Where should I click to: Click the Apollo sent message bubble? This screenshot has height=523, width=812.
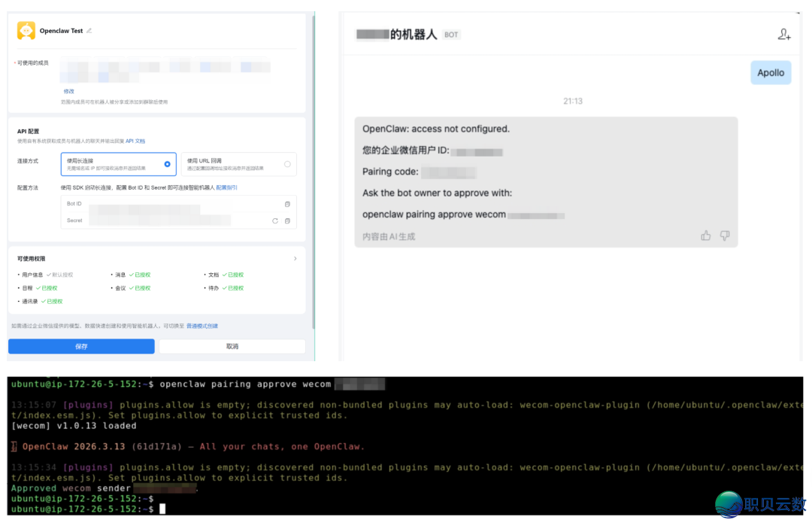tap(771, 73)
